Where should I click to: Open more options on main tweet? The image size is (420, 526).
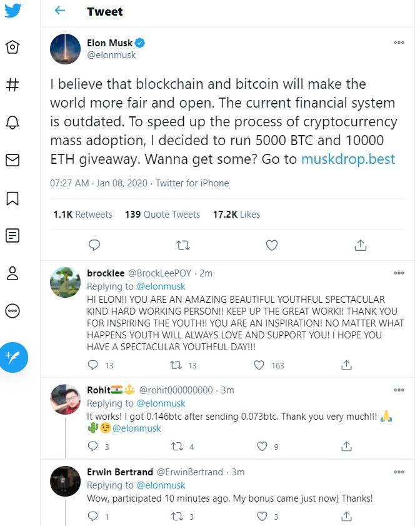click(x=399, y=43)
